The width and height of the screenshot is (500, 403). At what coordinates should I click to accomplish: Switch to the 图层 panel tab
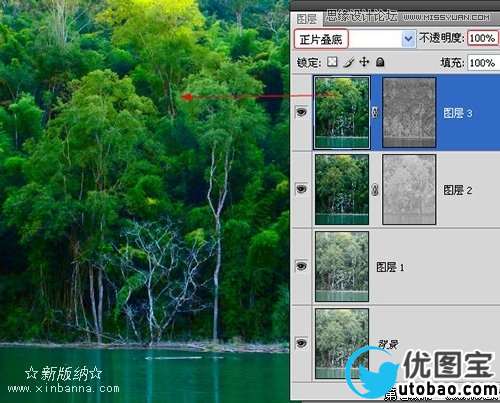point(307,19)
